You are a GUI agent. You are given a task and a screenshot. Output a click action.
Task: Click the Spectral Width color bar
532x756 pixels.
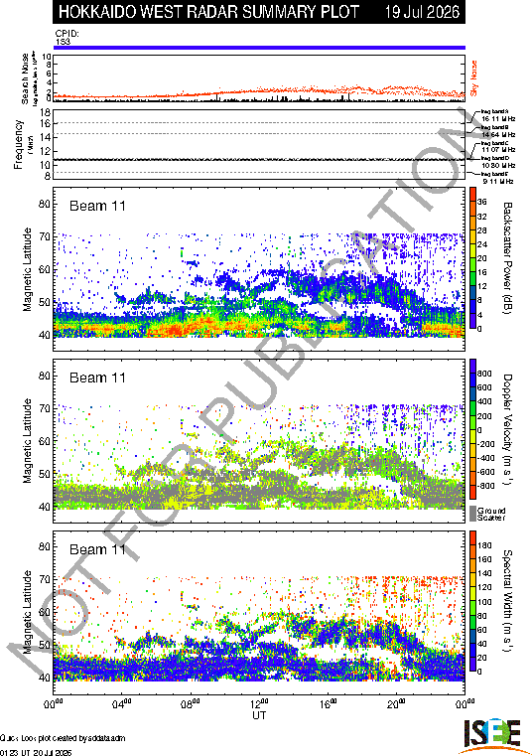(472, 601)
